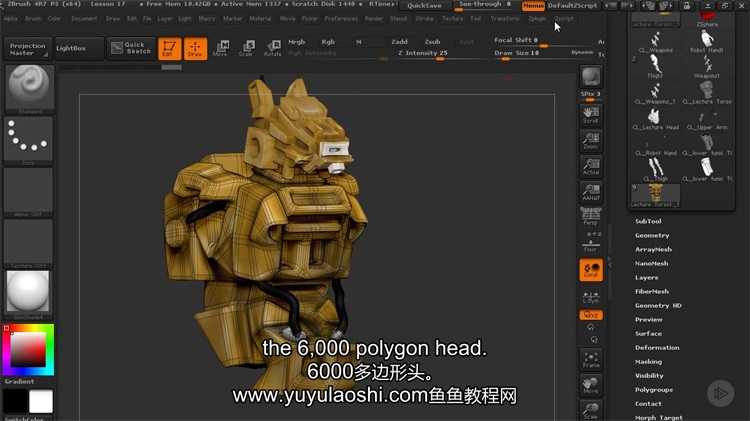Viewport: 750px width, 421px height.
Task: Expand the Geometry HD palette section
Action: pos(658,305)
